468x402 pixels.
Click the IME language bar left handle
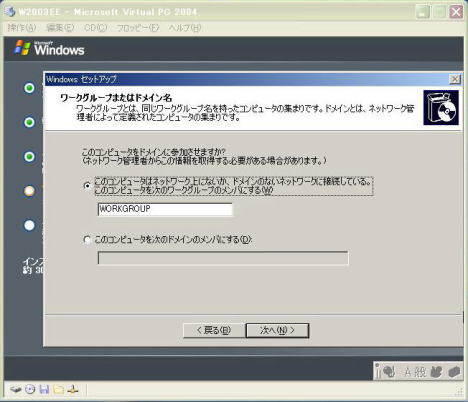coord(378,371)
